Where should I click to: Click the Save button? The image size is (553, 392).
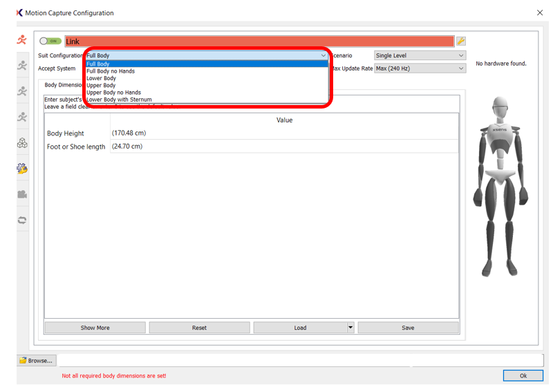click(408, 328)
